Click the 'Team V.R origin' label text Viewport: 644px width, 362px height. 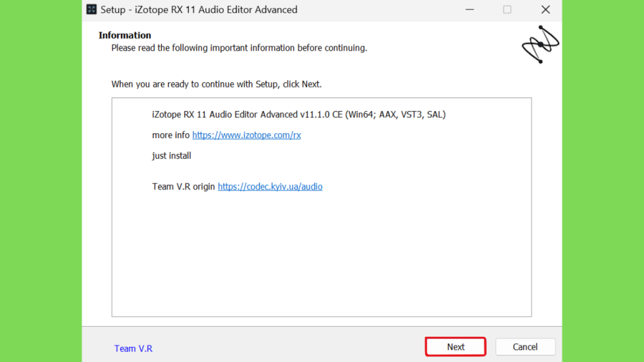(184, 186)
